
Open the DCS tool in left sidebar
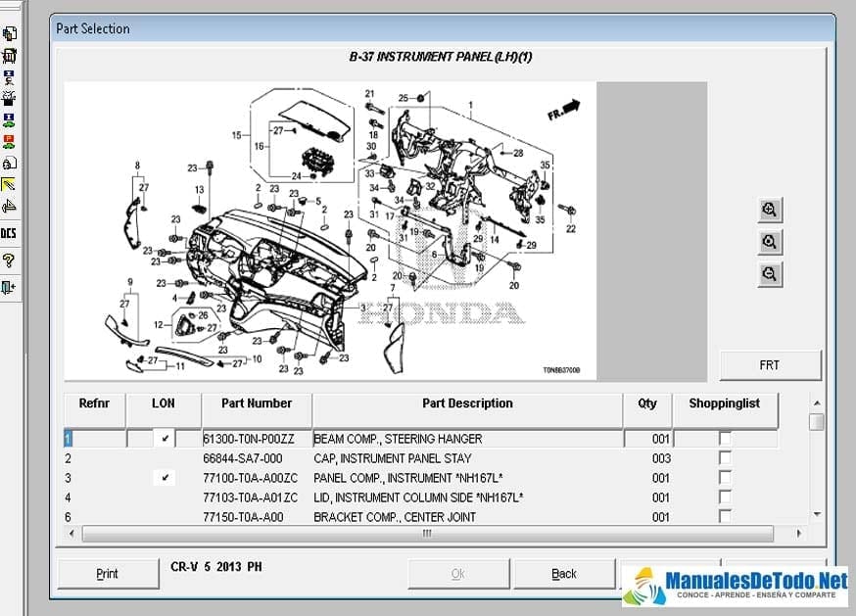point(9,233)
